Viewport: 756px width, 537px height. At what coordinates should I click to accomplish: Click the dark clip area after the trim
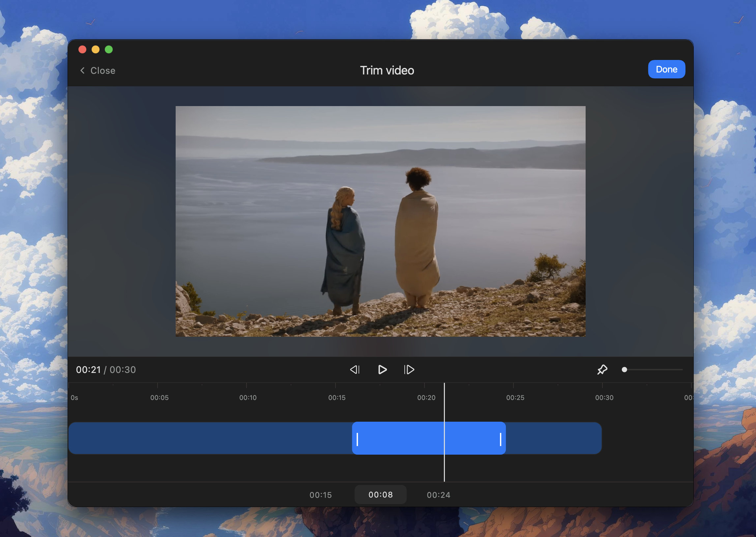pyautogui.click(x=553, y=438)
